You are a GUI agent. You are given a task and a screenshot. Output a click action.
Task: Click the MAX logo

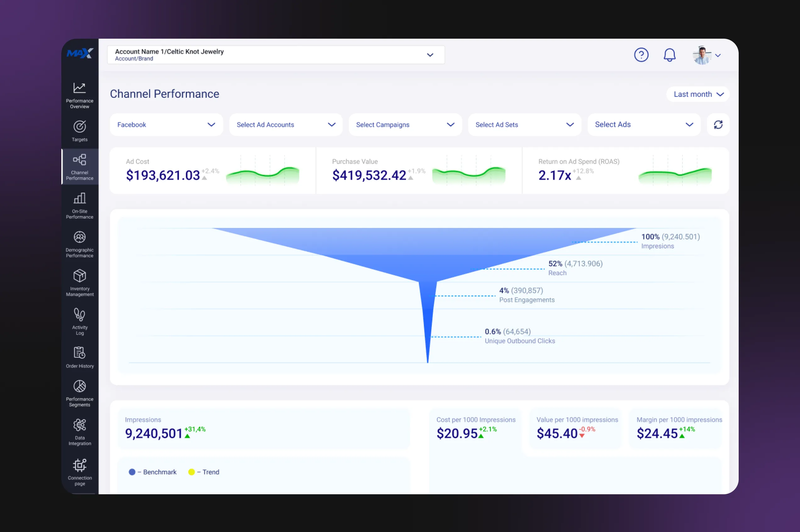80,53
